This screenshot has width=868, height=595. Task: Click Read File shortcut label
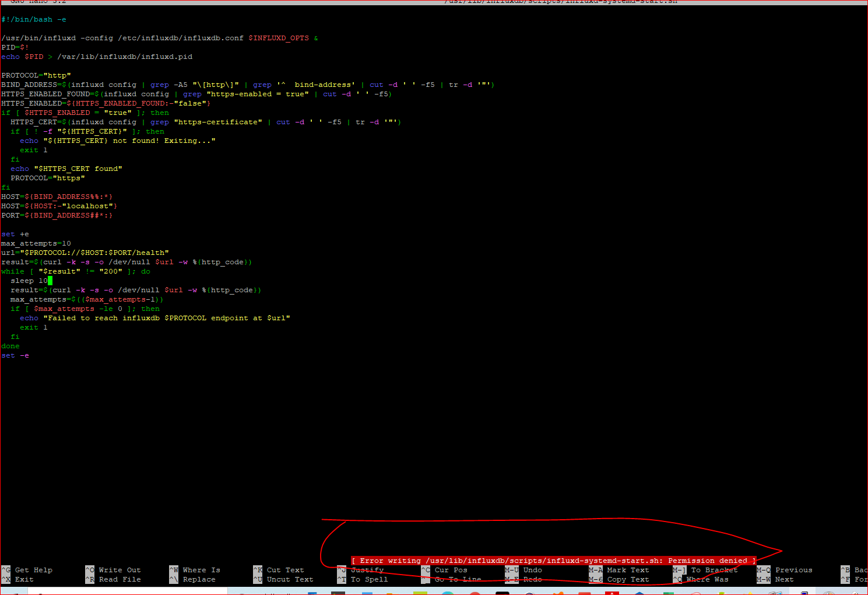tap(120, 579)
